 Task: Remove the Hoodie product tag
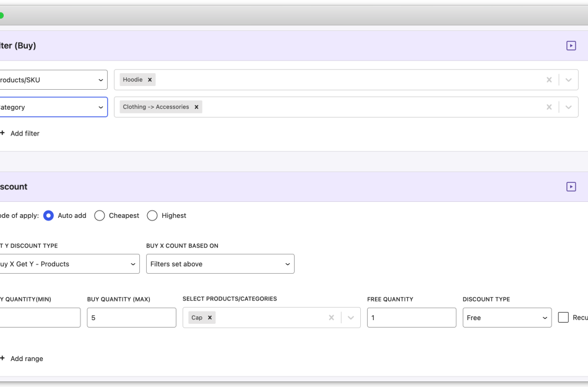pos(150,80)
